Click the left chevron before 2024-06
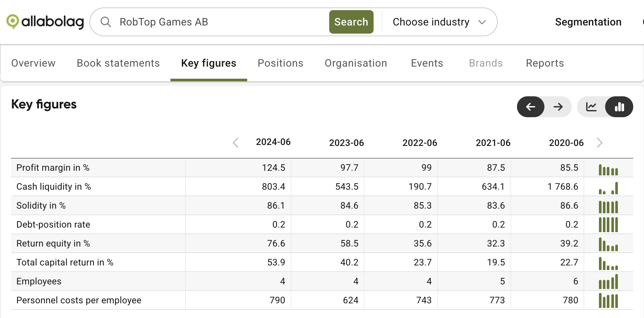This screenshot has height=318, width=644. tap(235, 143)
